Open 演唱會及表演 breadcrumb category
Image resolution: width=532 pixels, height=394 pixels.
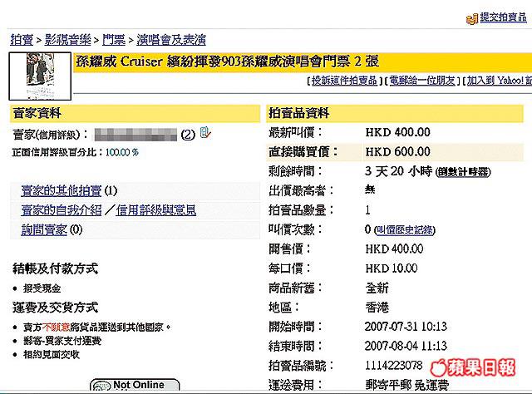(x=171, y=40)
